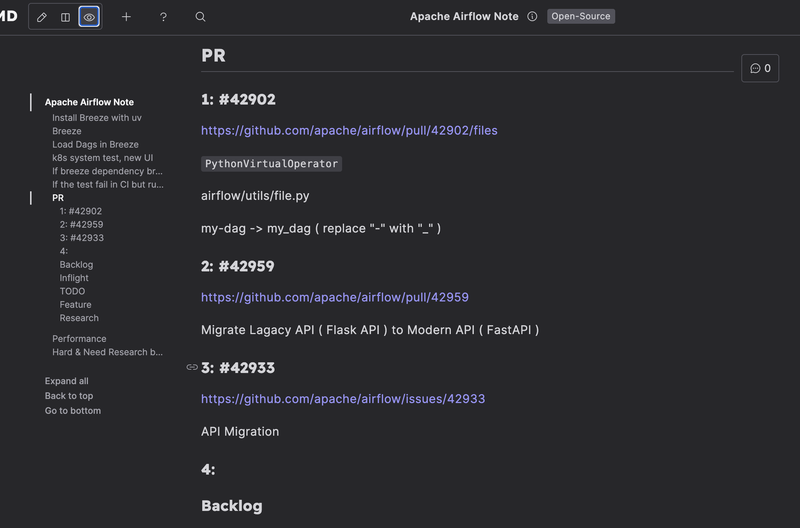
Task: Click the airflow/utils/file.py text
Action: point(255,196)
